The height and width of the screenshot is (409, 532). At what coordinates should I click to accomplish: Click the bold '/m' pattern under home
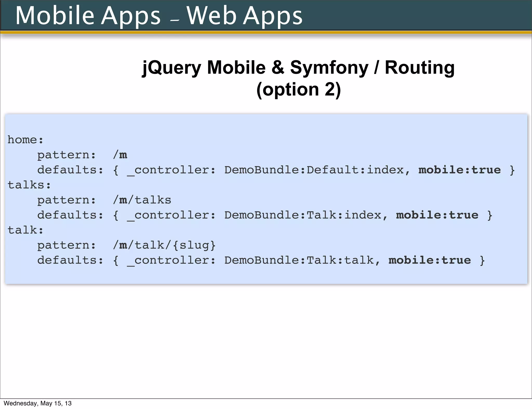pyautogui.click(x=120, y=155)
